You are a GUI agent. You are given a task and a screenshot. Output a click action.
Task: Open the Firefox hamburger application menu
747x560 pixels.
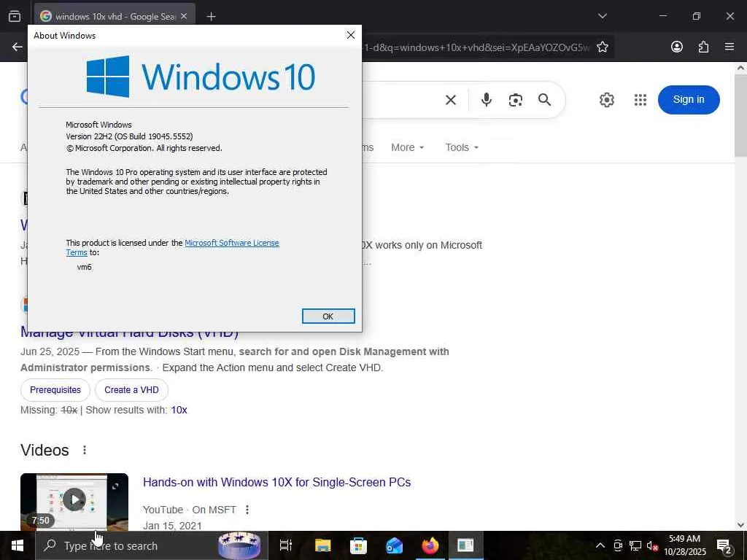729,47
